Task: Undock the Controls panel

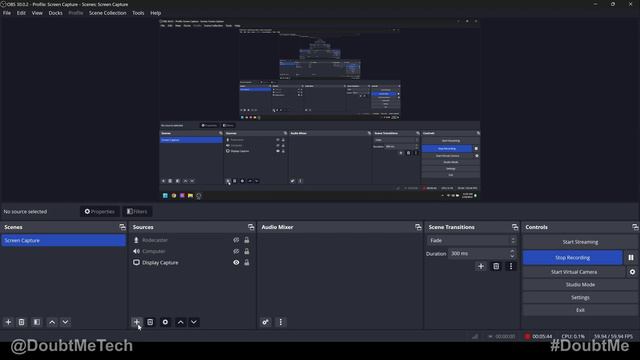Action: click(635, 227)
